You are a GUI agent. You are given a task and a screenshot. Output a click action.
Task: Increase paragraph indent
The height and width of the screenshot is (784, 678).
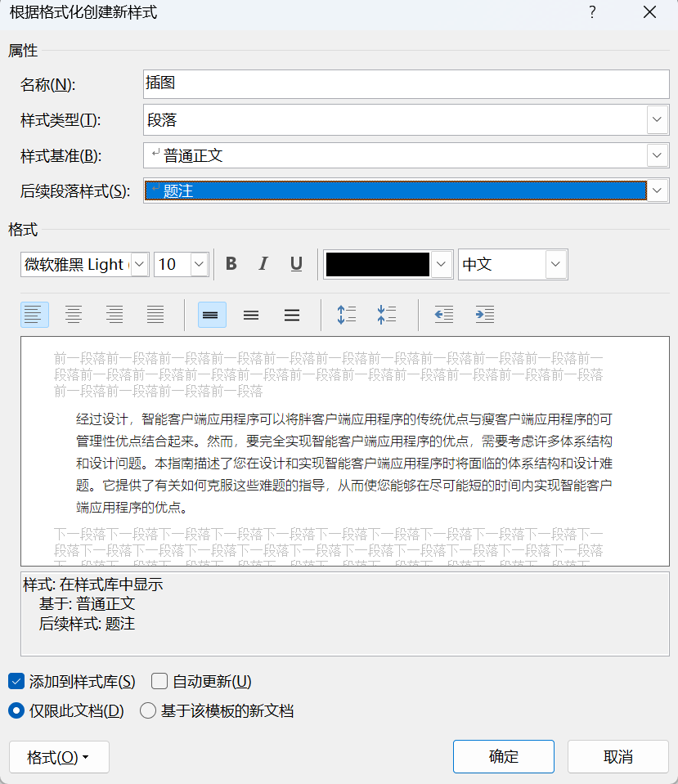(x=484, y=315)
